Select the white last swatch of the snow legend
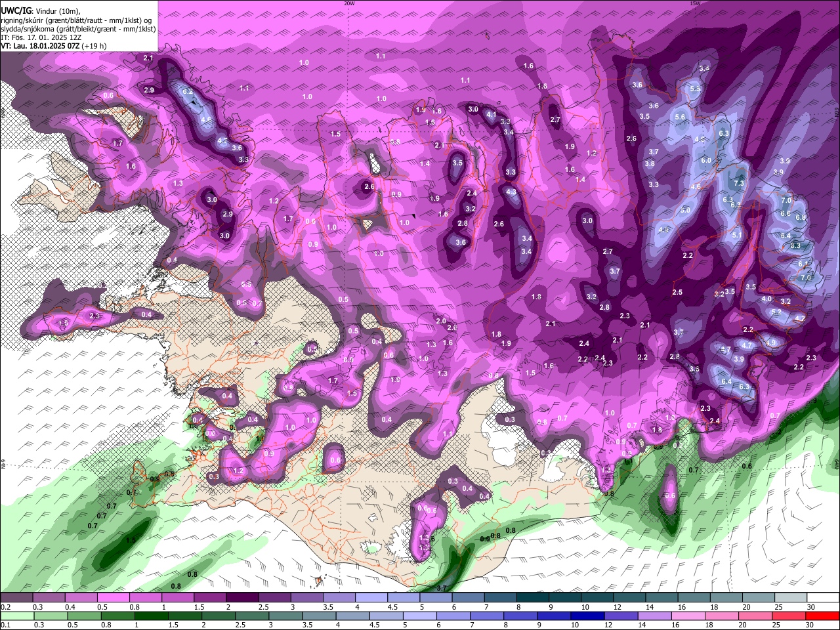 coord(823,598)
